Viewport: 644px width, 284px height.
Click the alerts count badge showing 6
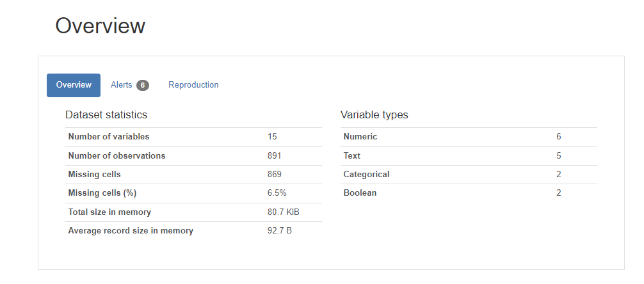click(142, 86)
